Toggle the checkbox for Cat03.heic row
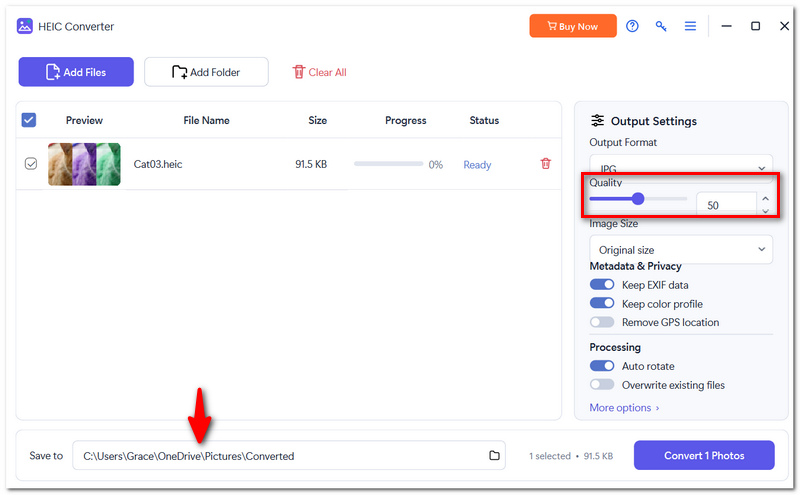800x495 pixels. click(31, 164)
